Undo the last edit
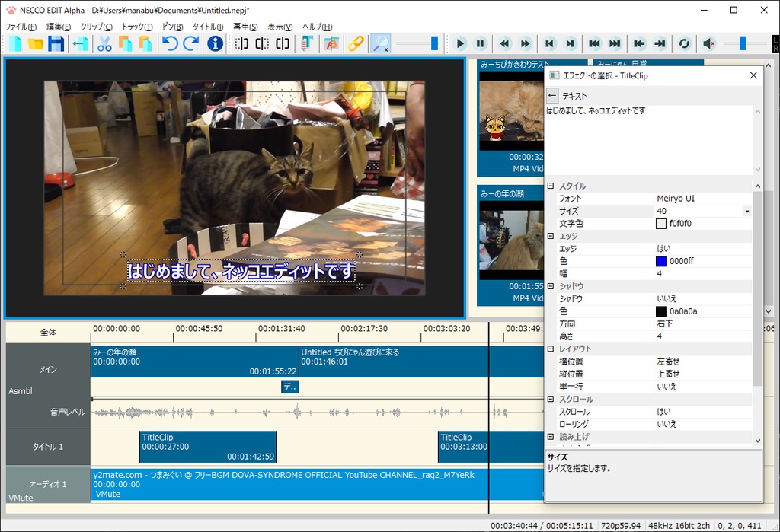 point(170,43)
